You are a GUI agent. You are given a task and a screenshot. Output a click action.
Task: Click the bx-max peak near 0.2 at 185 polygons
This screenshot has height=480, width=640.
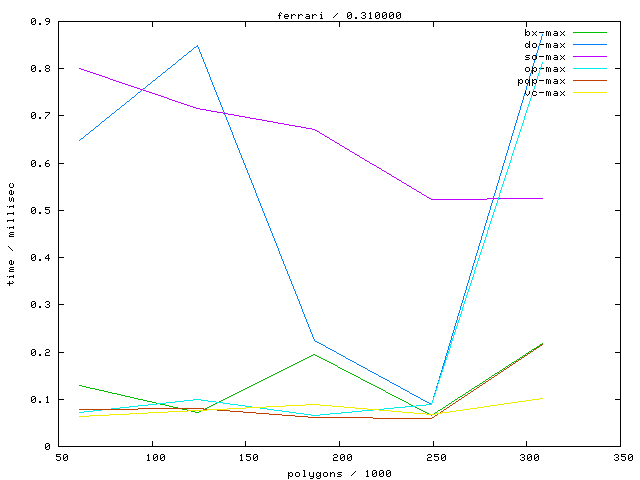click(x=314, y=354)
